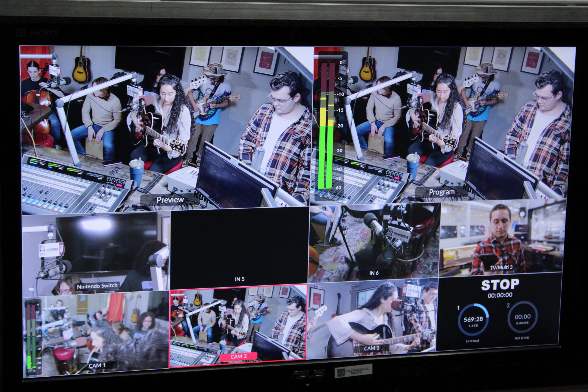This screenshot has width=588, height=392.
Task: Click disk 2 NO DISK ring indicator
Action: (523, 318)
